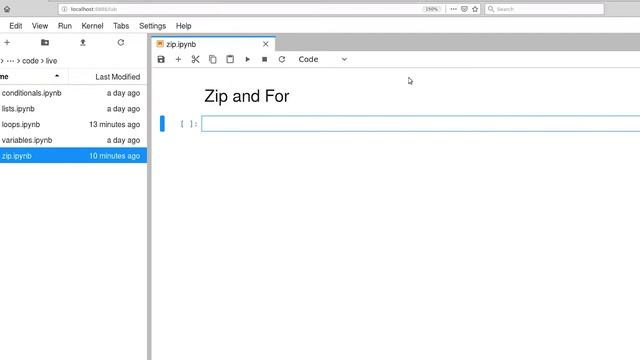Click the browser home icon
The width and height of the screenshot is (640, 360).
(x=7, y=9)
